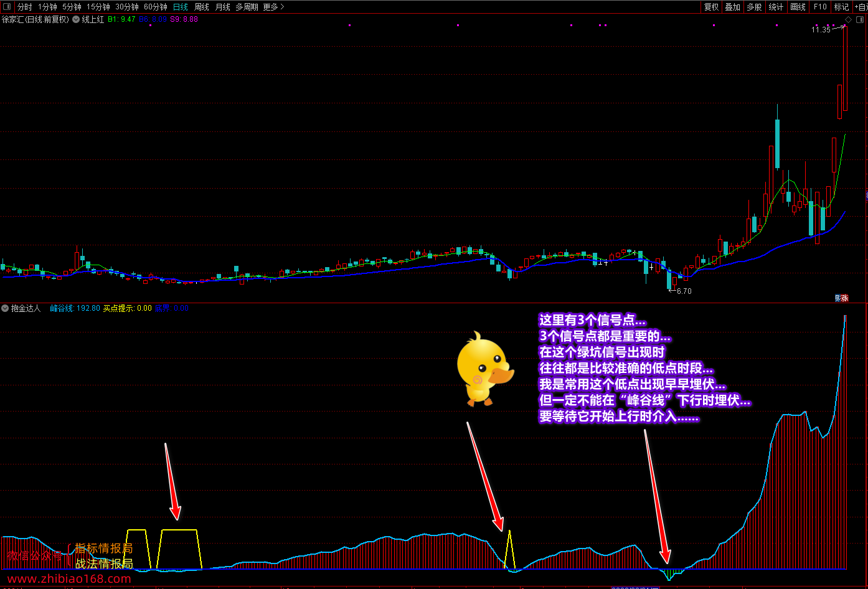Click the 峰谷线: 192.80 readout

coord(75,308)
